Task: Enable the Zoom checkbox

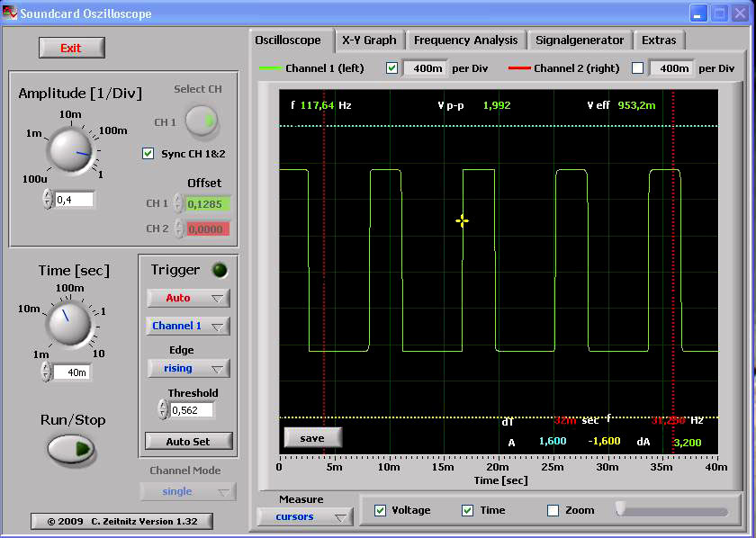Action: 553,510
